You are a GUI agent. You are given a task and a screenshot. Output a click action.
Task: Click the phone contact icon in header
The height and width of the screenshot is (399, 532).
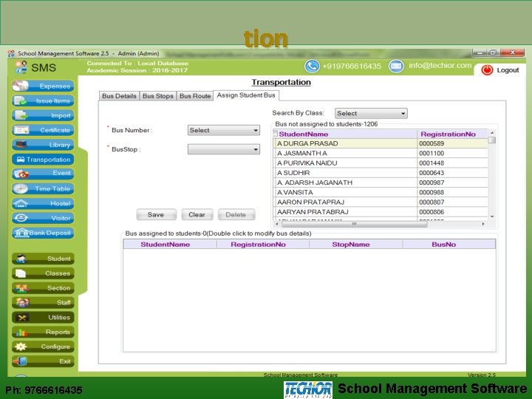pos(312,66)
